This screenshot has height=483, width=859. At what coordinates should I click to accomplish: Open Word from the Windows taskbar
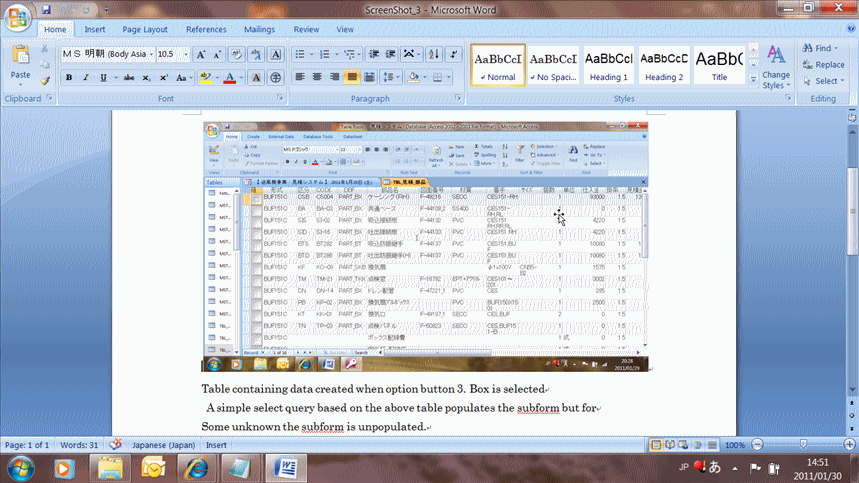[285, 469]
